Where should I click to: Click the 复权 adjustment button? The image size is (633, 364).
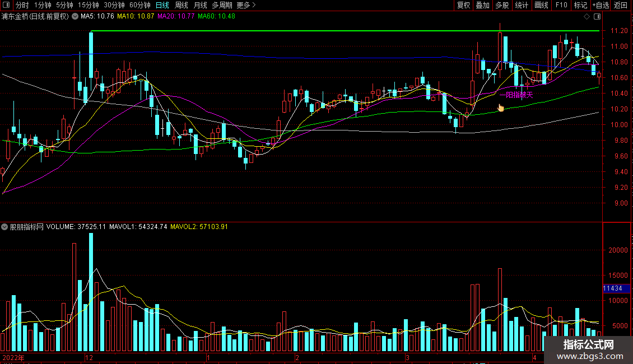click(x=463, y=5)
